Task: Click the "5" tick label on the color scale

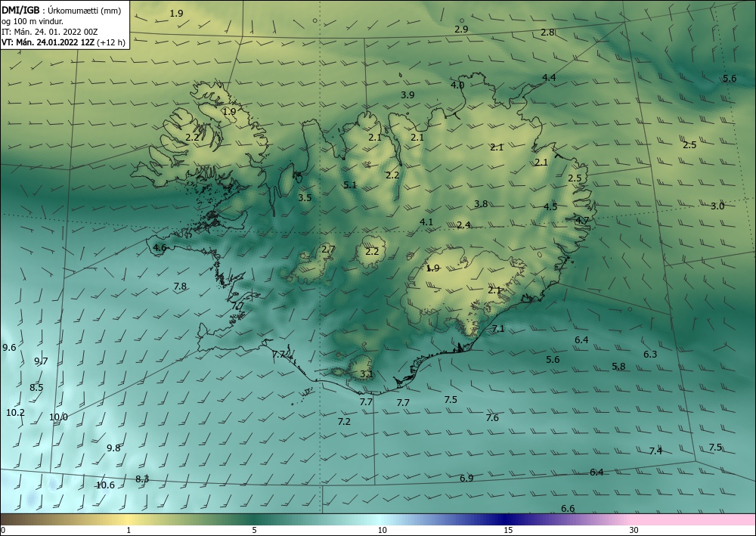Action: pos(254,530)
